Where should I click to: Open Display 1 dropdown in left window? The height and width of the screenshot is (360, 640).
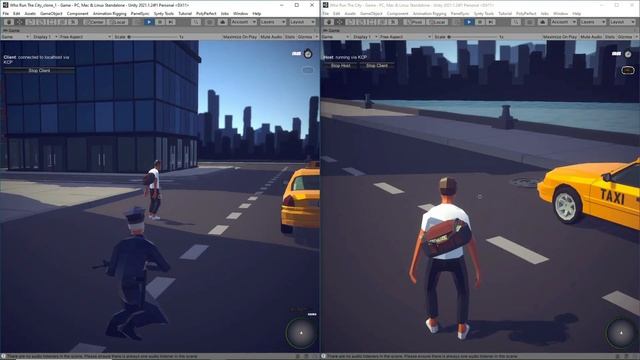point(45,37)
